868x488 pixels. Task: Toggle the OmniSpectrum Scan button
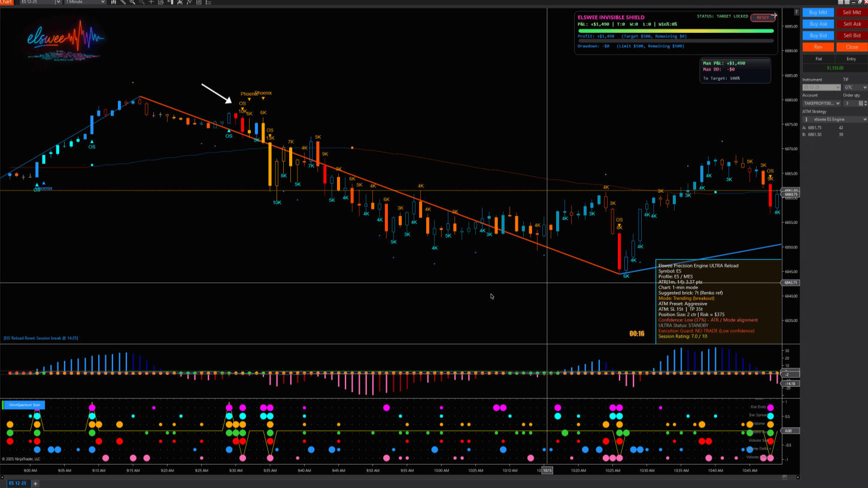[24, 405]
